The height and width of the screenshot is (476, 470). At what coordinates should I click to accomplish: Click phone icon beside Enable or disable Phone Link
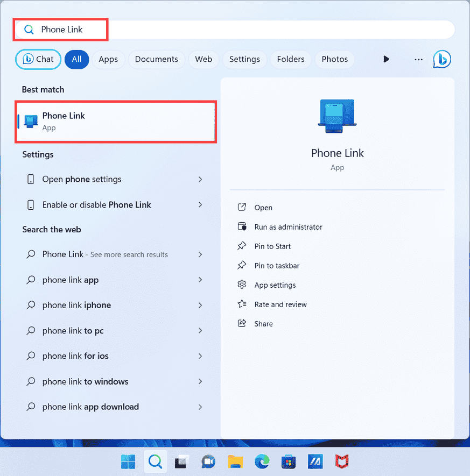31,205
